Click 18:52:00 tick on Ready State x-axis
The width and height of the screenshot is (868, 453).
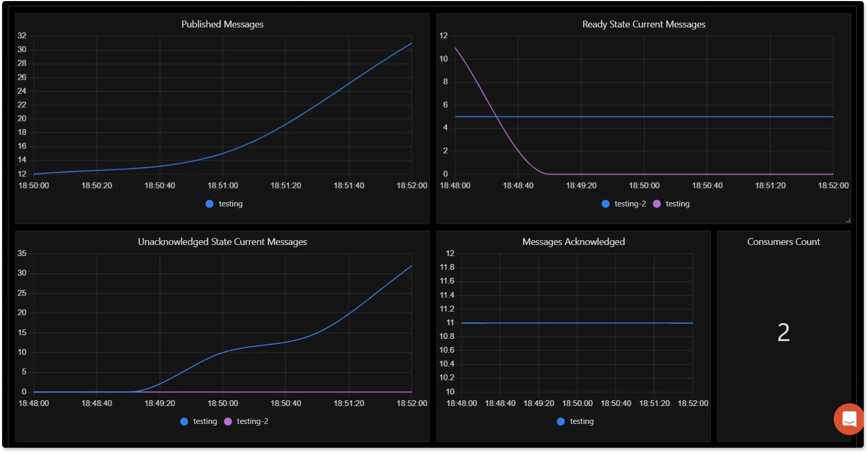(833, 186)
